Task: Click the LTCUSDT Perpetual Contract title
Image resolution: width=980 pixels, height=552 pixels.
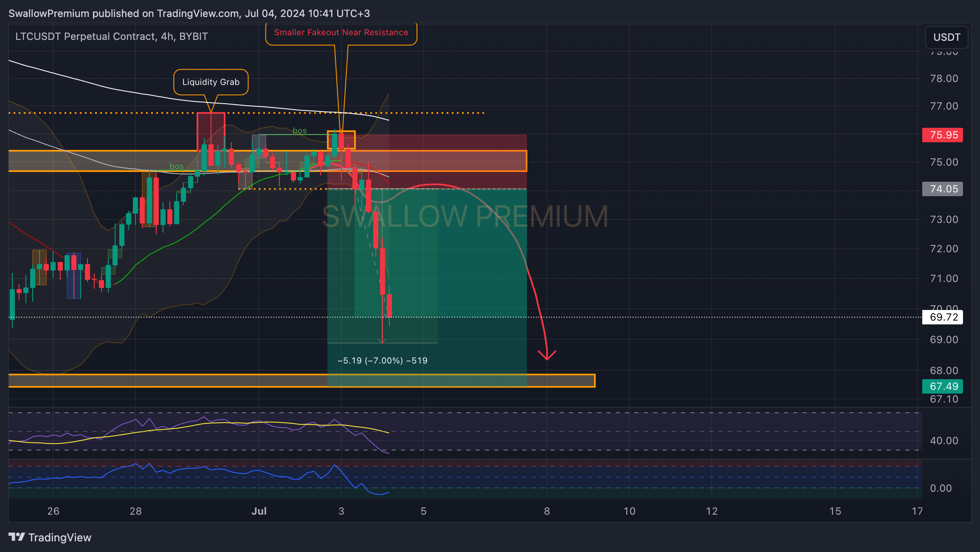Action: (x=112, y=37)
